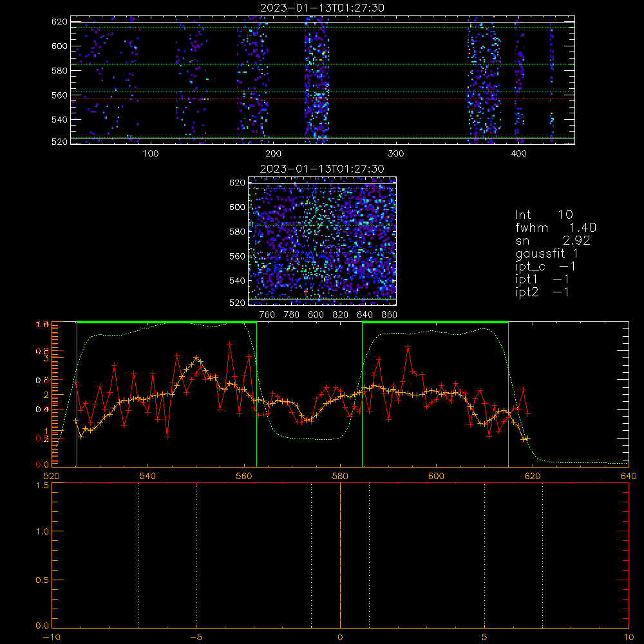
Task: Click x-axis label 540 on the profile plot
Action: pyautogui.click(x=148, y=477)
